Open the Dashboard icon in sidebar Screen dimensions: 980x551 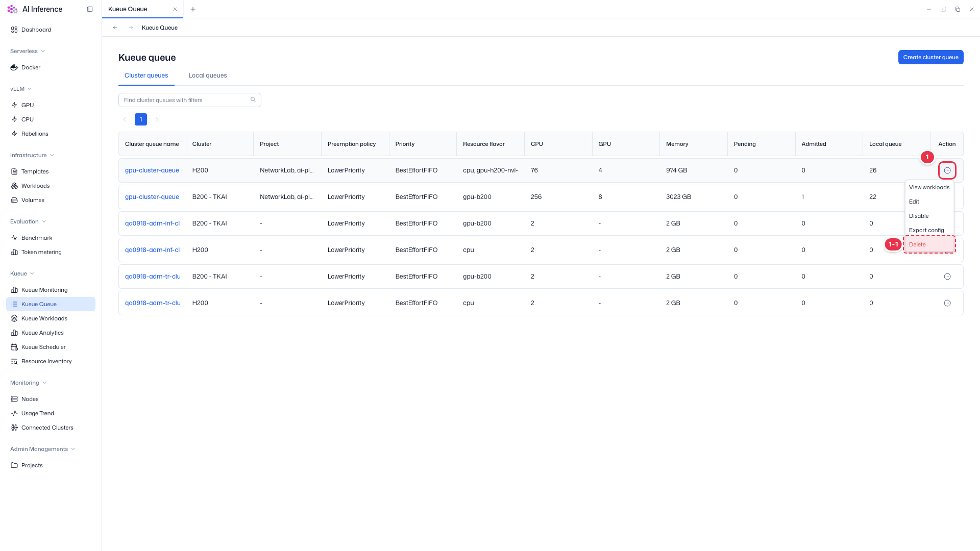pos(14,30)
